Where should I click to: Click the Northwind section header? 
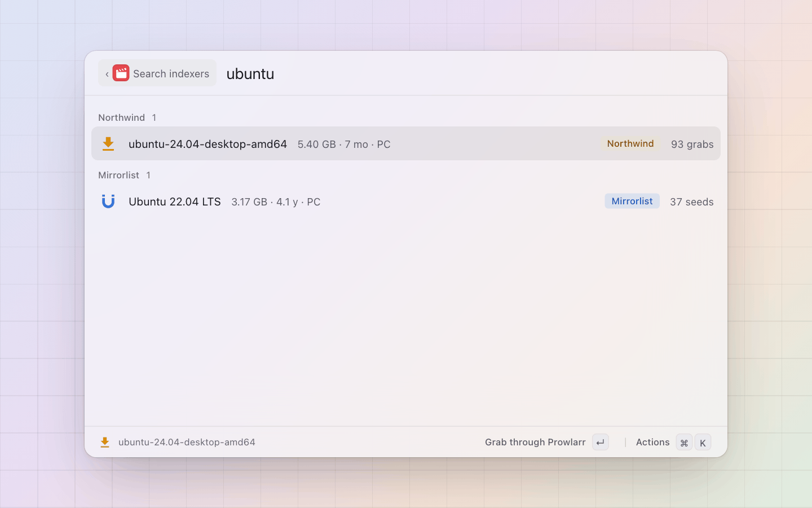[121, 117]
